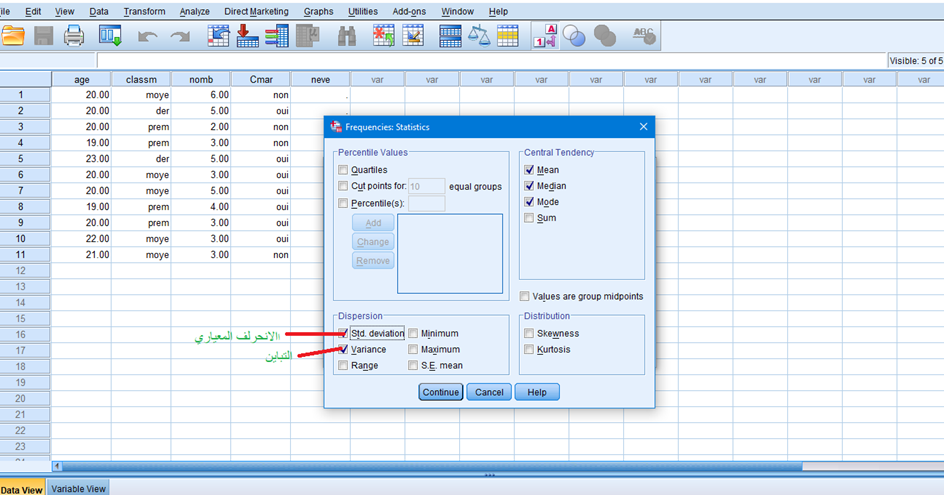This screenshot has width=944, height=495.
Task: Click the Open data document folder icon
Action: pos(13,36)
